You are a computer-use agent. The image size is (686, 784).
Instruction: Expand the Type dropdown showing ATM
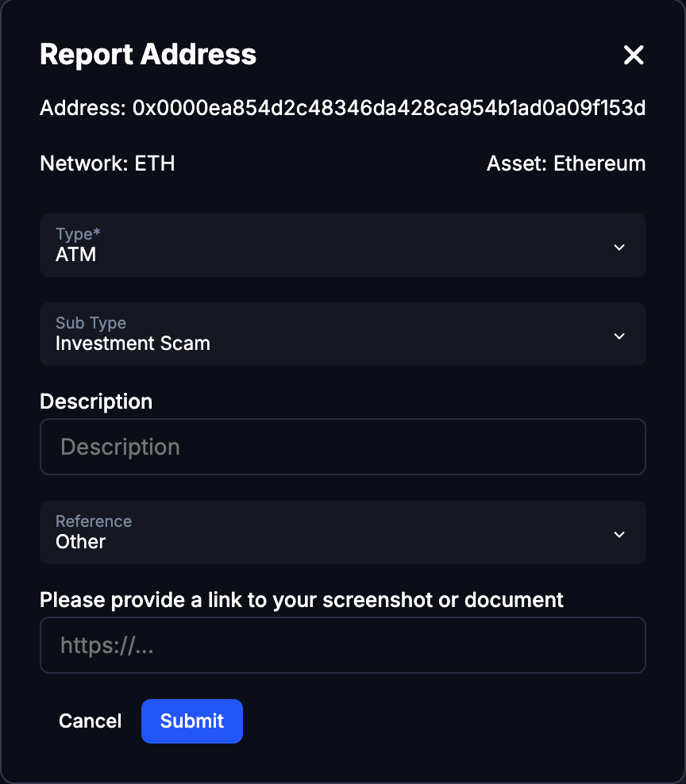click(x=343, y=245)
